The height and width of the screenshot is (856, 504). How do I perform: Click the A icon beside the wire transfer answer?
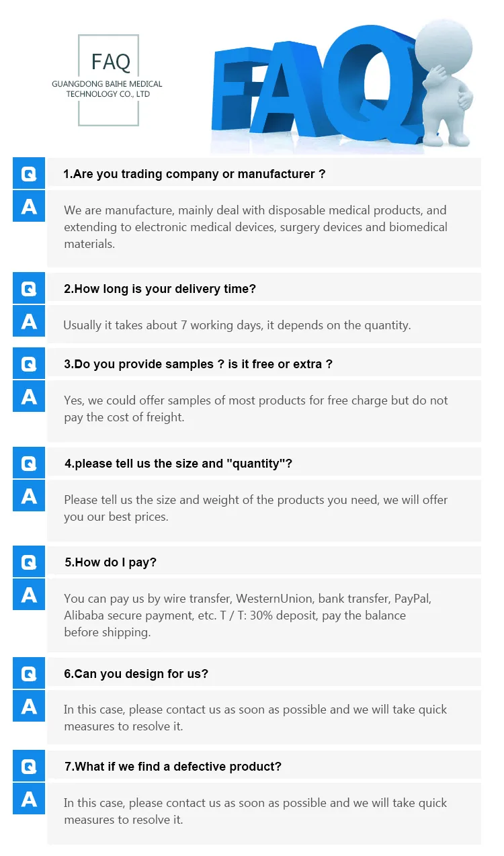(29, 594)
